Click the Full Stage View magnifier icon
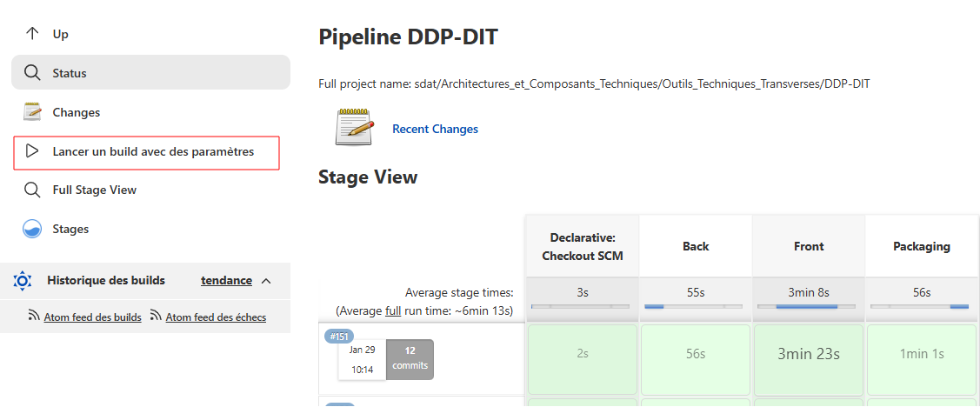The height and width of the screenshot is (407, 980). click(32, 190)
